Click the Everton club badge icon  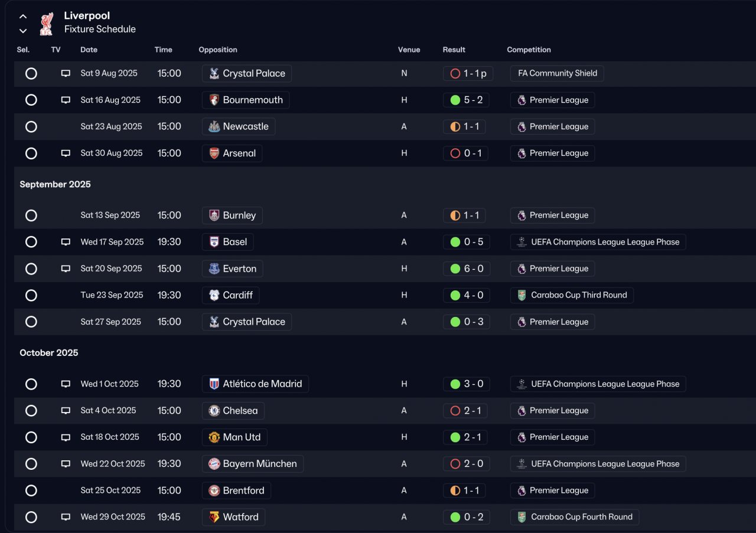[x=214, y=269]
